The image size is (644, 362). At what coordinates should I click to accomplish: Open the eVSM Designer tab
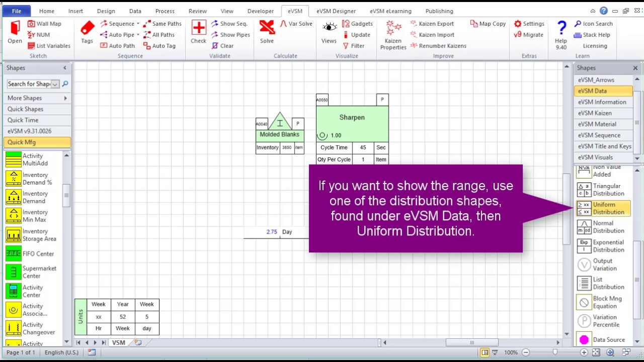coord(336,11)
